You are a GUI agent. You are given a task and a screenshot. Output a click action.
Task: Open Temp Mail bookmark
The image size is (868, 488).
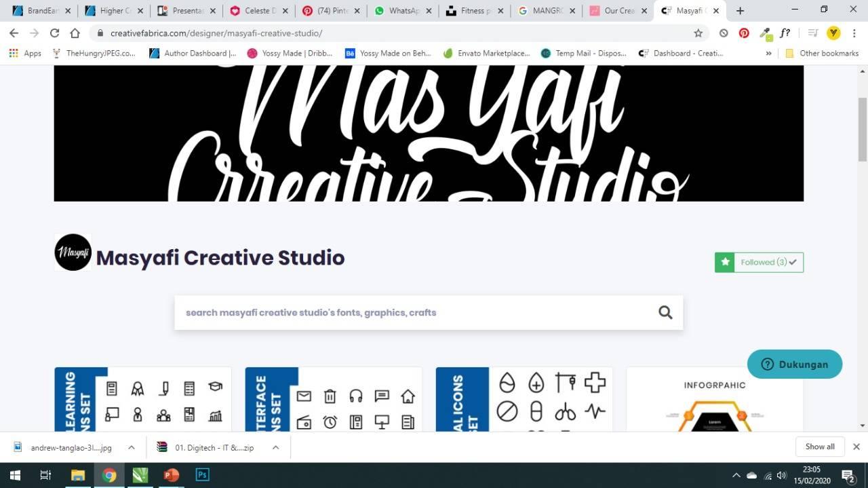[583, 53]
